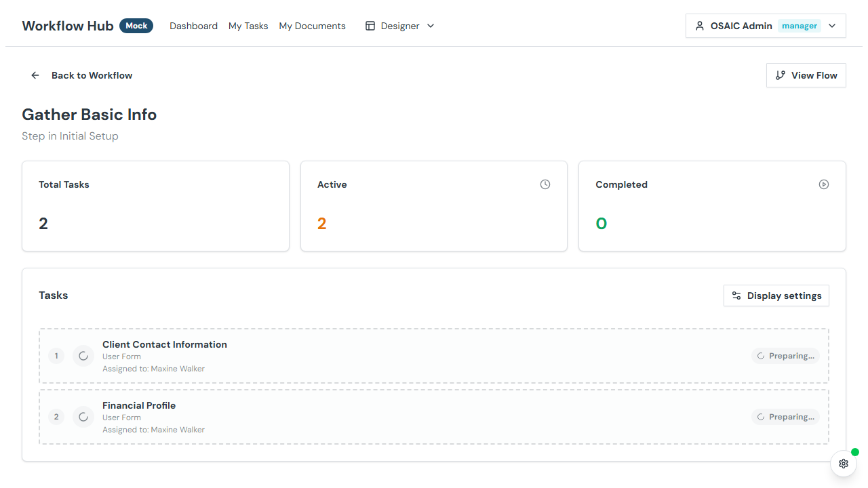Click the clock icon on the Active card
The image size is (868, 488).
(545, 184)
